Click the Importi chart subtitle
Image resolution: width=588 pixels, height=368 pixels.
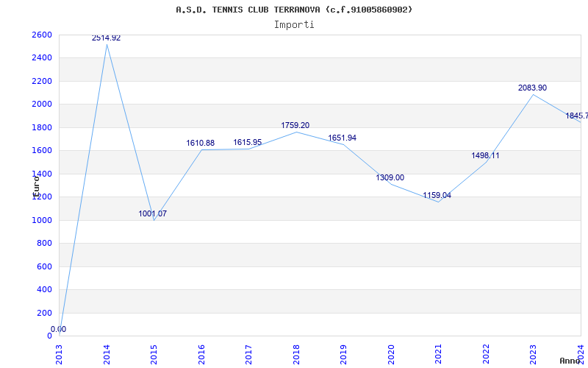point(294,25)
